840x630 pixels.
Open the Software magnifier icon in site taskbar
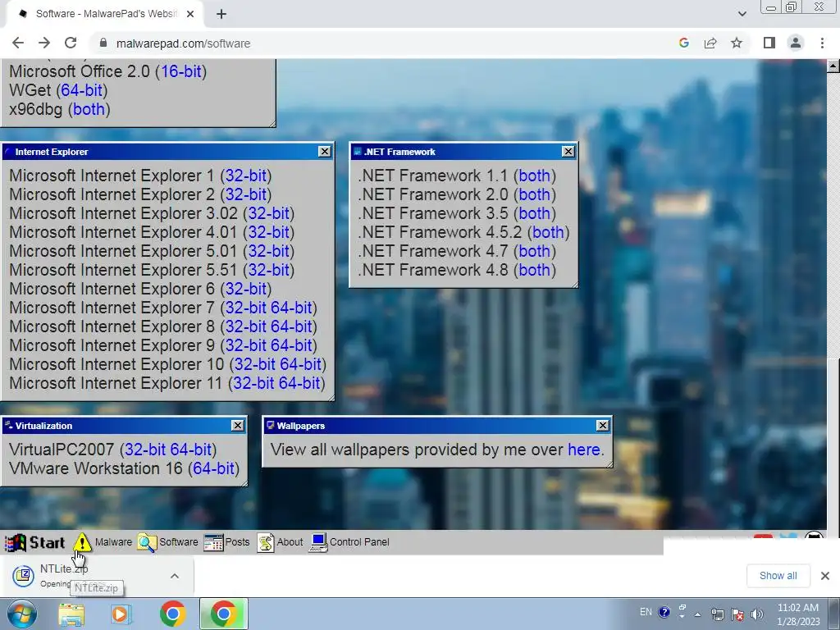(147, 542)
